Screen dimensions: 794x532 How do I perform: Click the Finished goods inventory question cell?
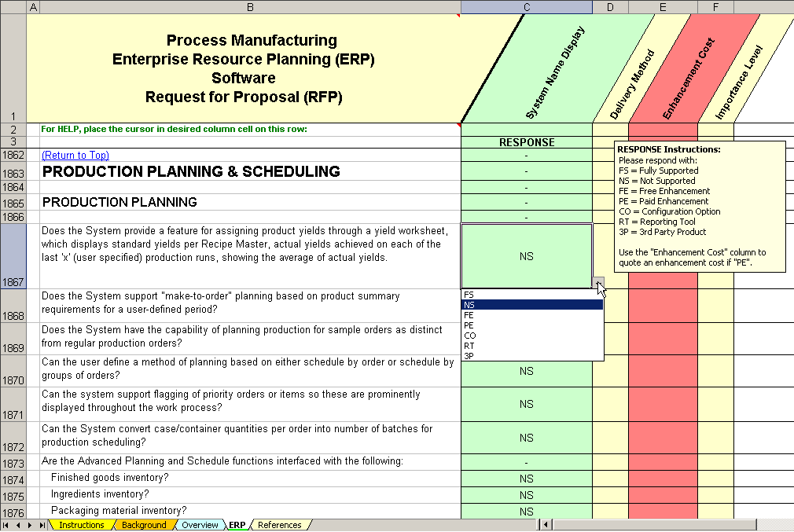tap(250, 479)
